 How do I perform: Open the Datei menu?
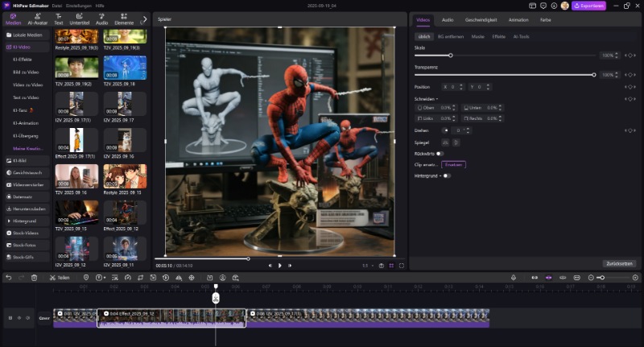pos(56,6)
